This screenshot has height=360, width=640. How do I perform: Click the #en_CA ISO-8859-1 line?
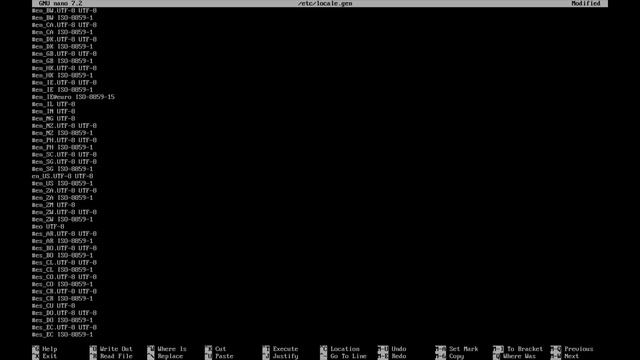tap(62, 32)
